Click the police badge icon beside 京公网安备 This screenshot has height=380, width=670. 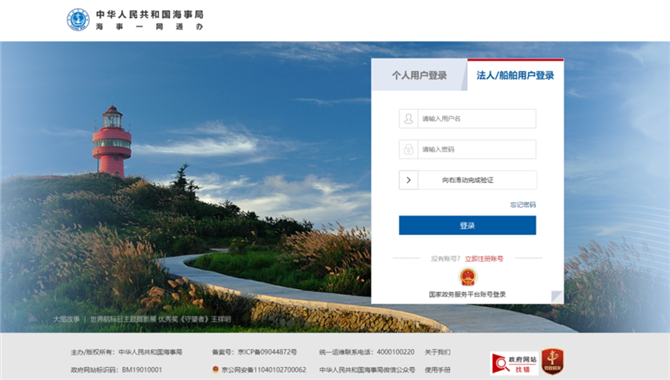click(x=216, y=369)
